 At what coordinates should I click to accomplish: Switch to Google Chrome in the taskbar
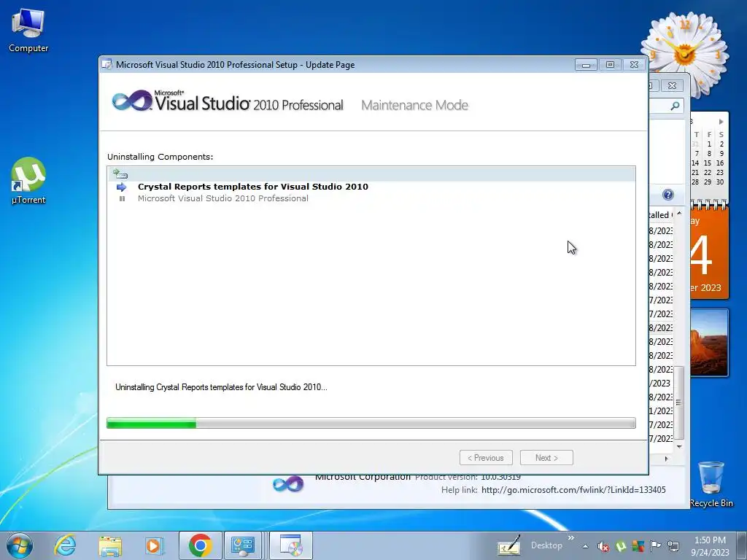coord(200,545)
